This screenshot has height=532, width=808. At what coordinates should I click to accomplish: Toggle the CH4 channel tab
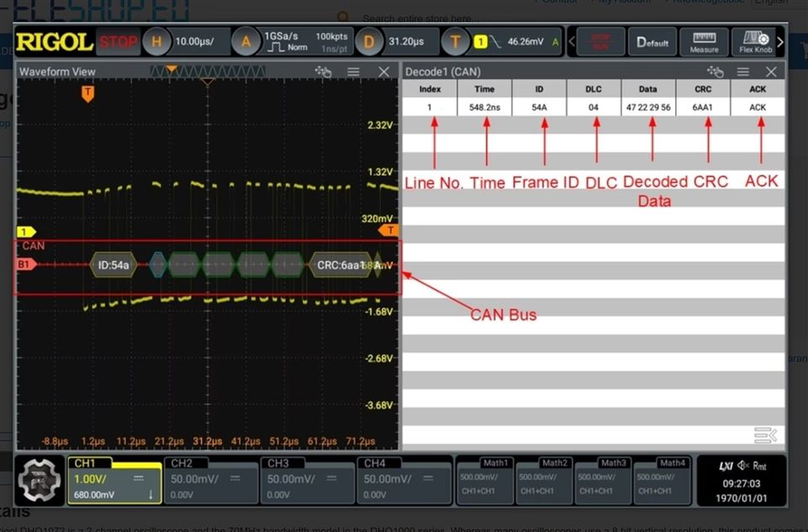pos(403,480)
